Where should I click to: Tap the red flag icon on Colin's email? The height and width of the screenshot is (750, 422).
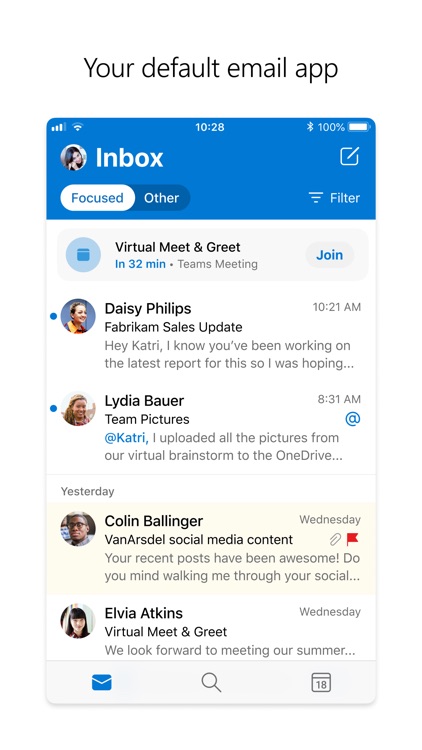pyautogui.click(x=353, y=540)
